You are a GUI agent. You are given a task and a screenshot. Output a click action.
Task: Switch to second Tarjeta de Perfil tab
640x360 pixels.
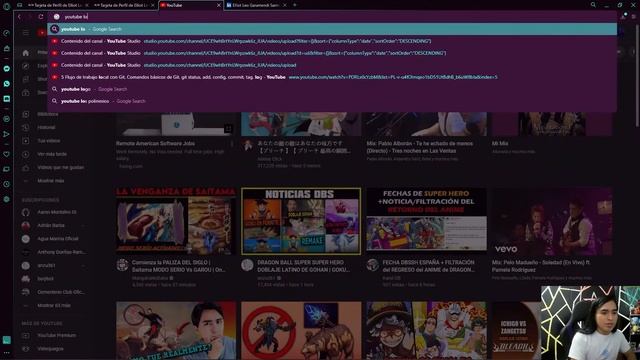click(x=124, y=5)
